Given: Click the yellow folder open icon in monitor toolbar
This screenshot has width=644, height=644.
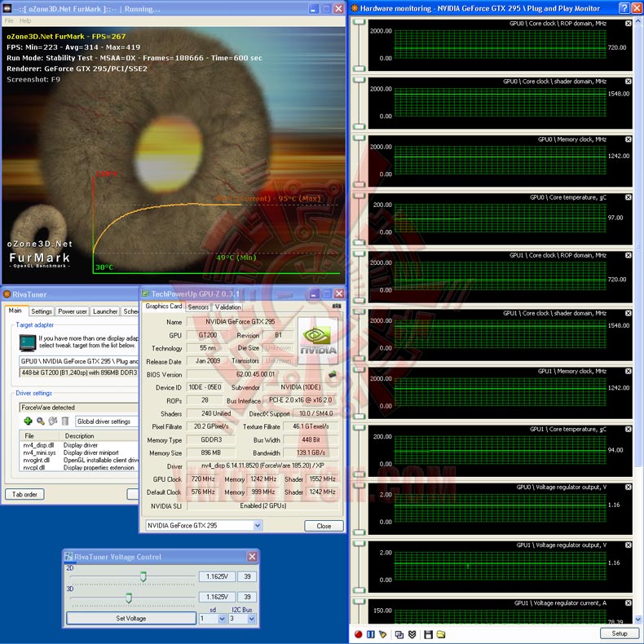Looking at the screenshot, I should point(441,634).
